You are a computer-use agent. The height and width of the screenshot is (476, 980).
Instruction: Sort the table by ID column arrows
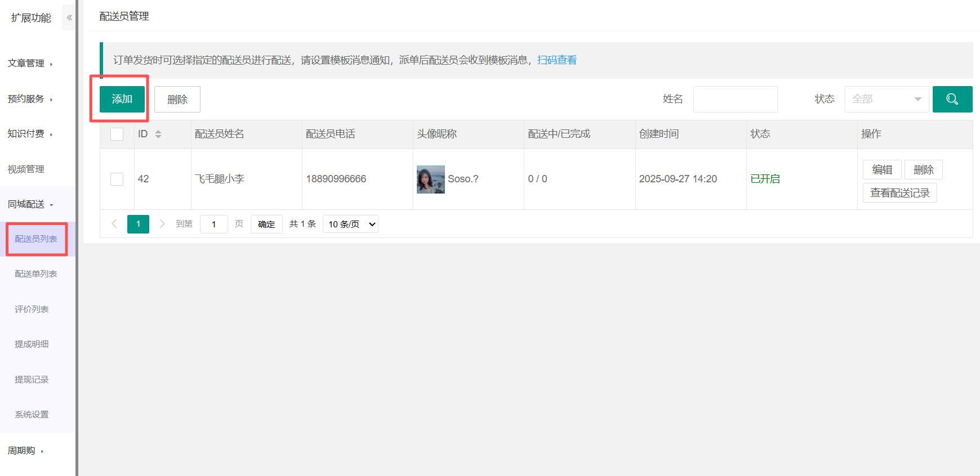click(x=158, y=134)
